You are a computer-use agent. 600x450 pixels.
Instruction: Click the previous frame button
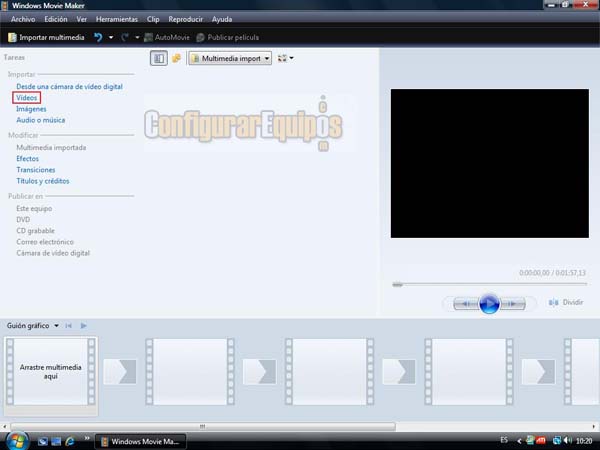(x=466, y=304)
